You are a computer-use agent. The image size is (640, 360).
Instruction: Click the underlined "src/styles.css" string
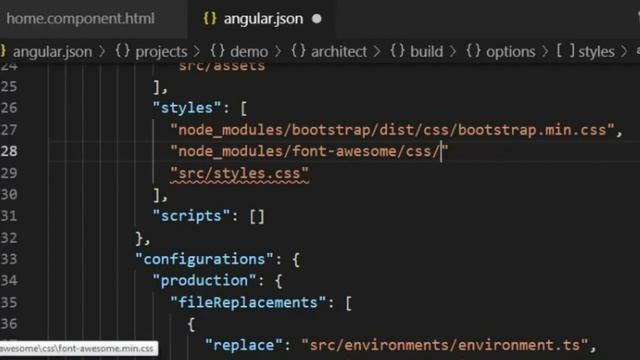[x=239, y=173]
